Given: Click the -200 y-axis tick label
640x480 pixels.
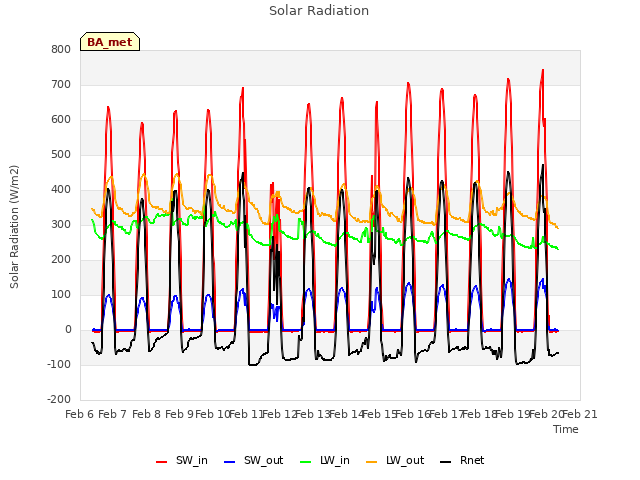Looking at the screenshot, I should pos(59,400).
